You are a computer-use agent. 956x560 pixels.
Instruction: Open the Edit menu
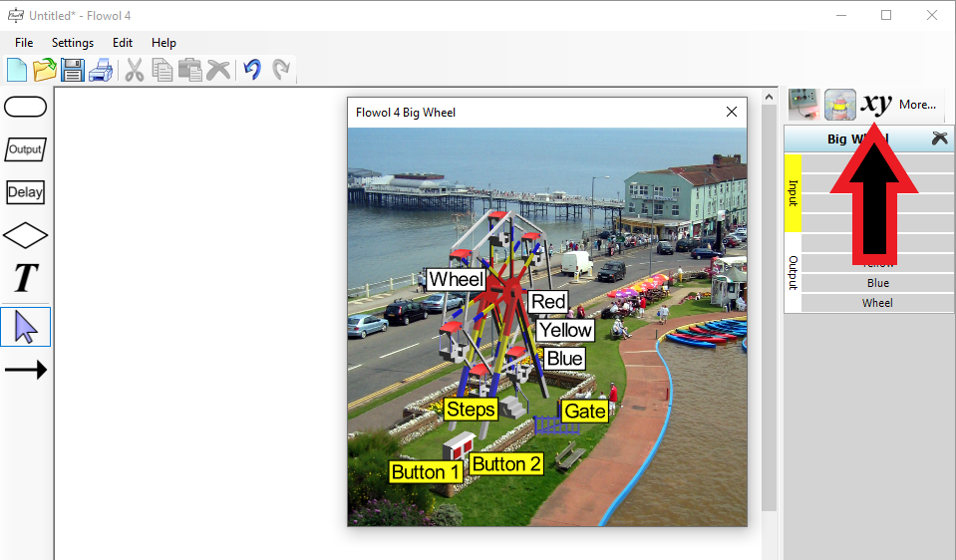(123, 43)
